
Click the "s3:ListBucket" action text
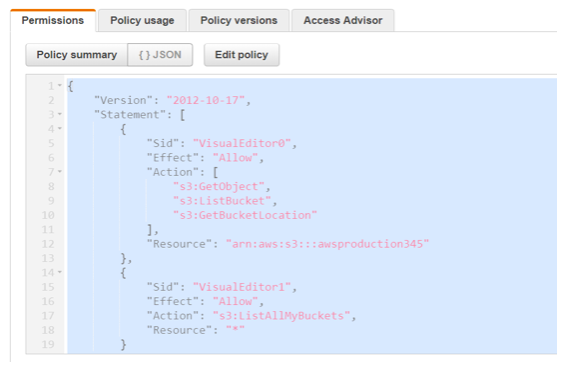pos(222,201)
